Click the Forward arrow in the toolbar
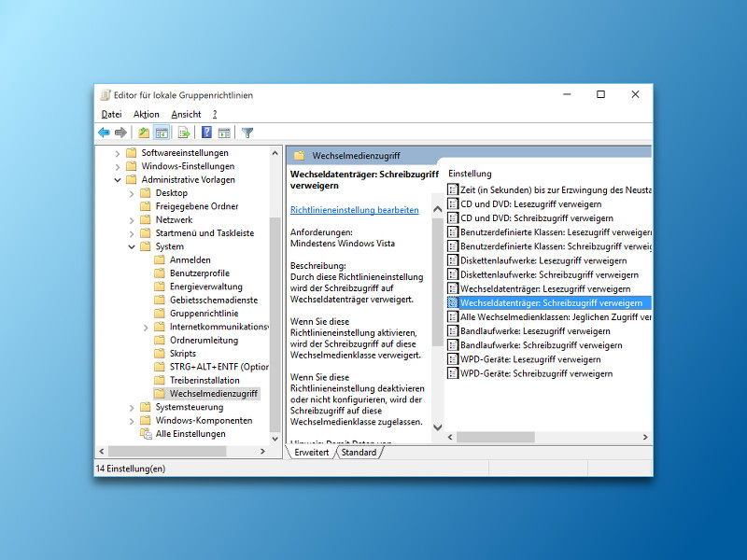 (120, 133)
